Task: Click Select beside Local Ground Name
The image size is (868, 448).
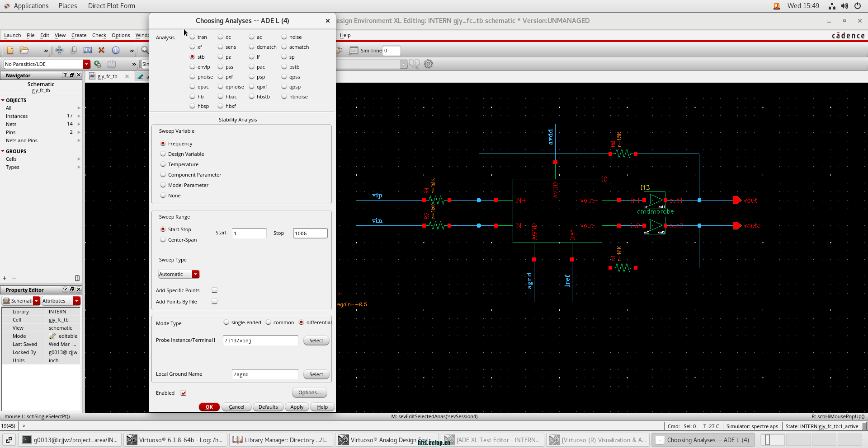Action: (316, 374)
